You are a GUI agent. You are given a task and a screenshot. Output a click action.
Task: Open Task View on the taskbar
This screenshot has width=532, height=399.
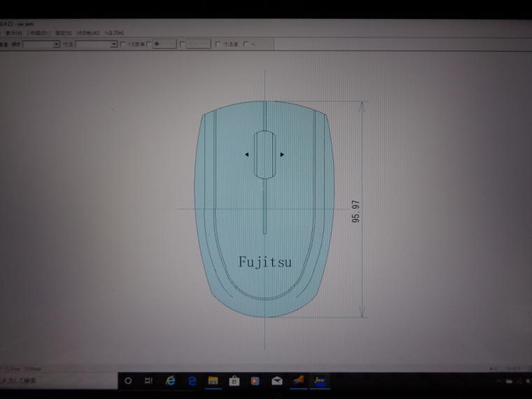(148, 381)
